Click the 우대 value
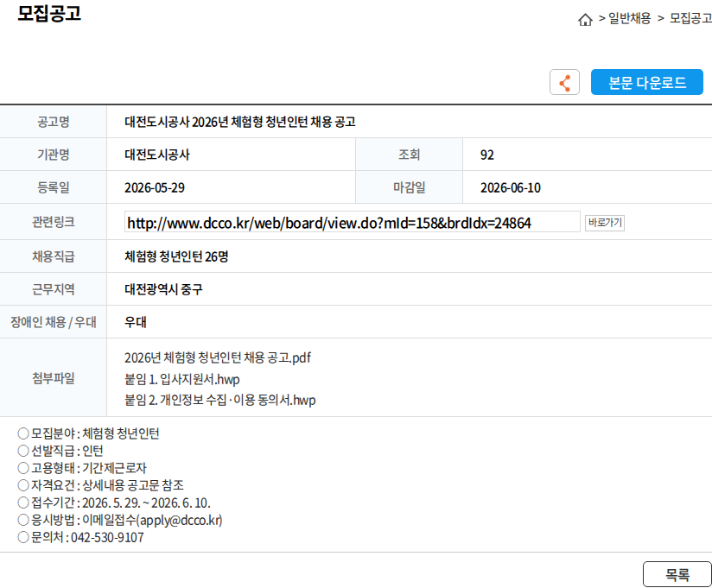 pyautogui.click(x=136, y=322)
